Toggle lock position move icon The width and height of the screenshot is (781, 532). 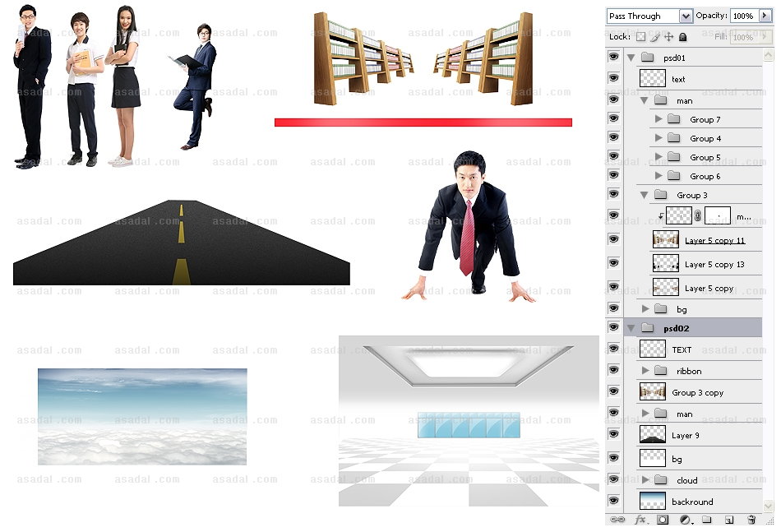click(x=668, y=37)
